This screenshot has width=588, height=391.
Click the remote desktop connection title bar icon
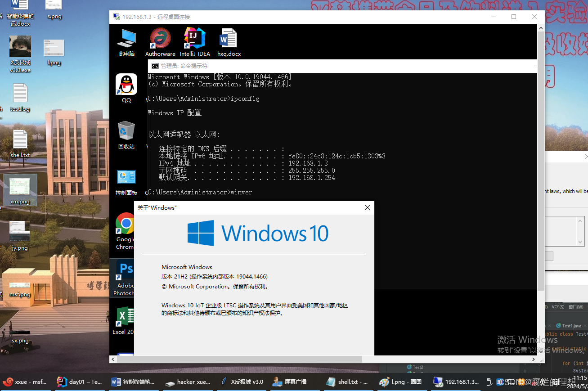(x=117, y=17)
